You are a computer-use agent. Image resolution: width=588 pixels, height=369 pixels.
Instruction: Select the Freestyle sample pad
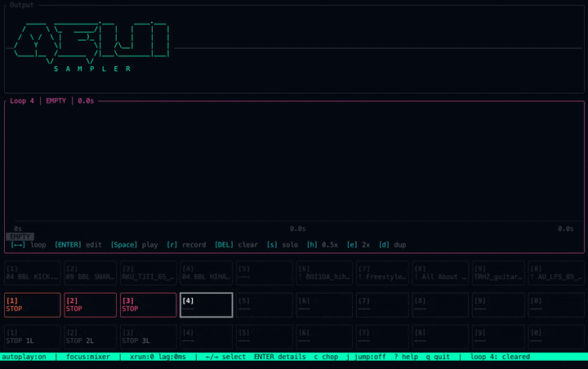pos(382,273)
